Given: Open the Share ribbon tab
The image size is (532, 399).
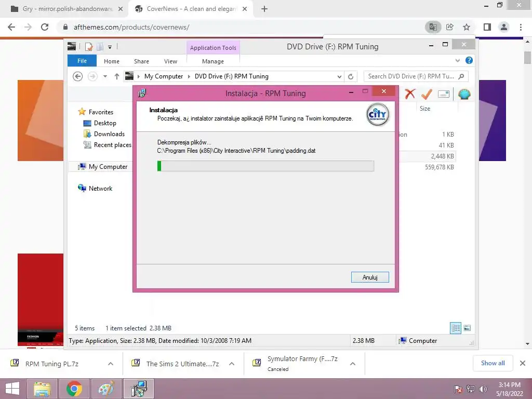Looking at the screenshot, I should pyautogui.click(x=141, y=61).
